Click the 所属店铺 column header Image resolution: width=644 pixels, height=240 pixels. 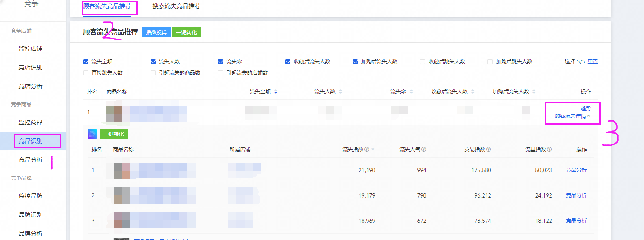(x=240, y=150)
